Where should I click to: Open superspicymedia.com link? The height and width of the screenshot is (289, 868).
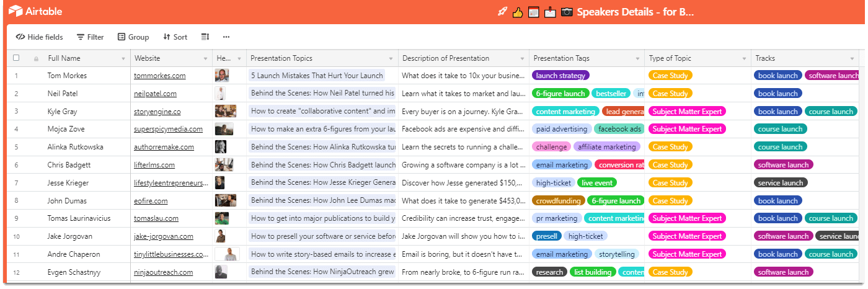click(169, 129)
